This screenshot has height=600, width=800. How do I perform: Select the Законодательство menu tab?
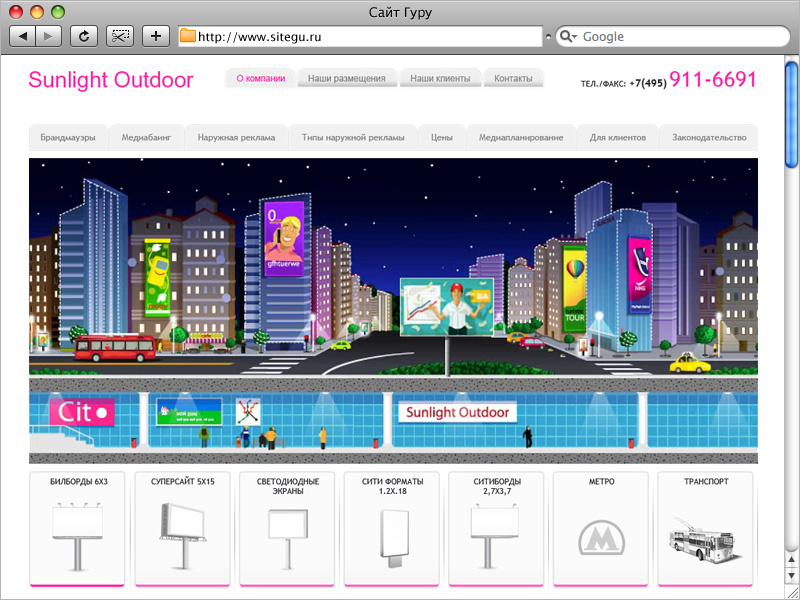(x=709, y=137)
